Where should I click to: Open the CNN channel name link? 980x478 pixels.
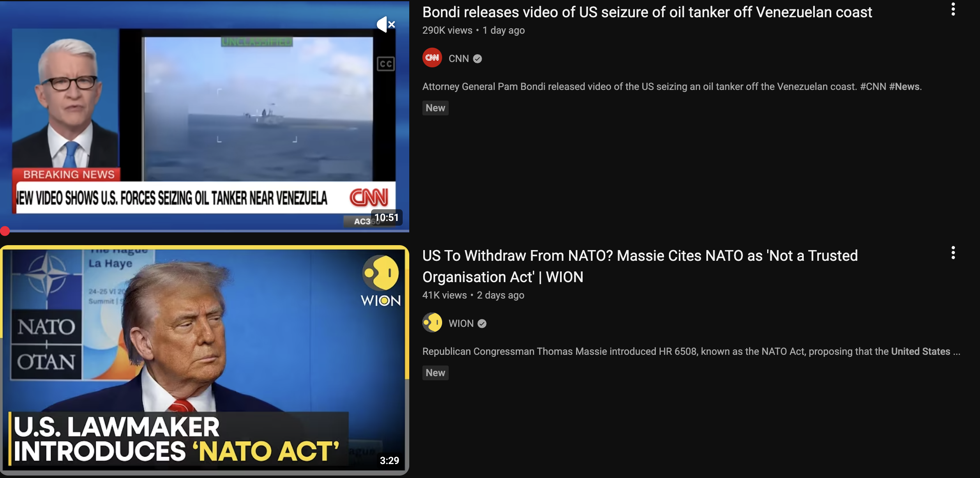coord(459,59)
